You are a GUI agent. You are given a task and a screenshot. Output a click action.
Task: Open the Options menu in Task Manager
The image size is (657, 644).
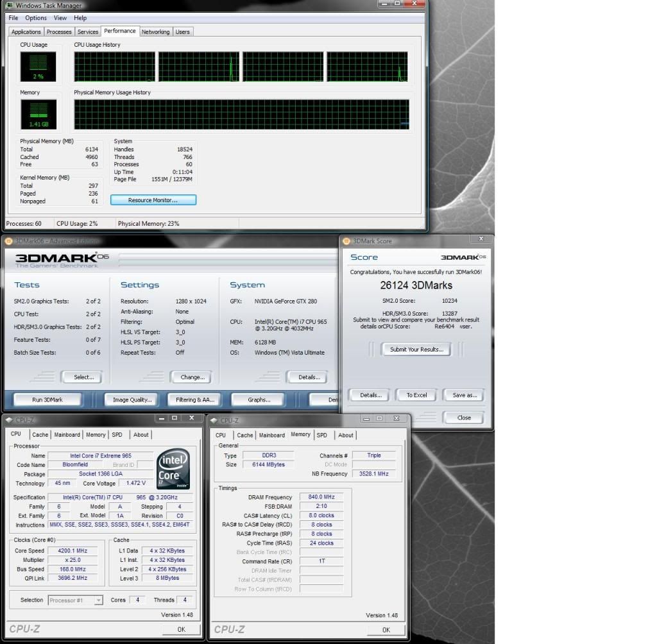point(36,18)
